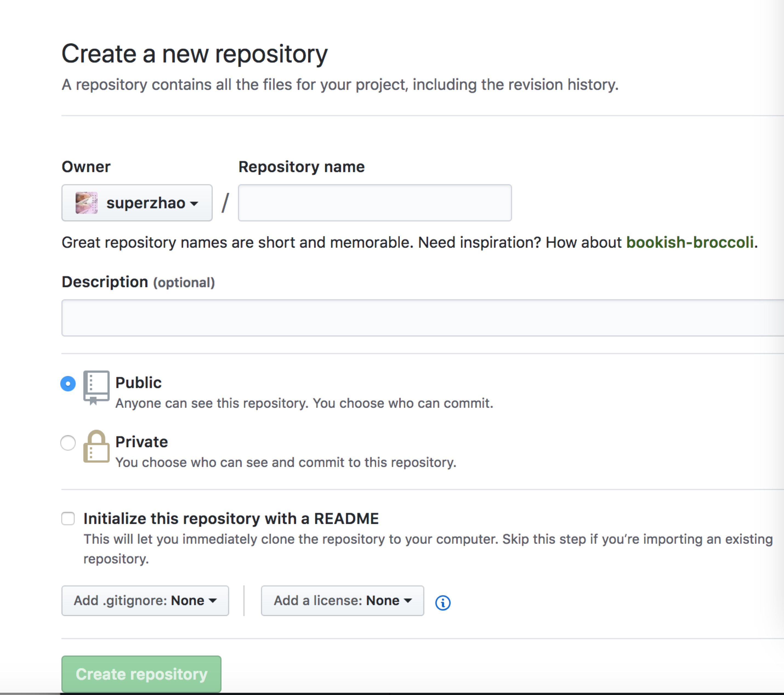Screen dimensions: 784x695
Task: Select the Public radio button
Action: click(68, 384)
